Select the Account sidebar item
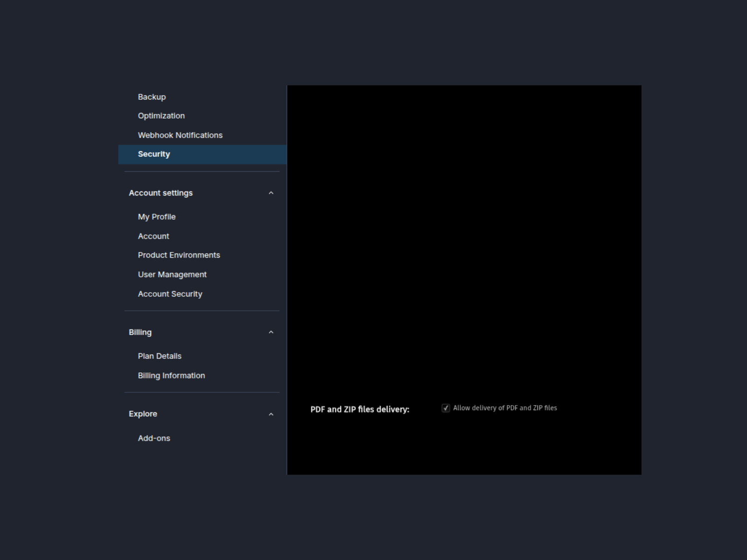This screenshot has height=560, width=747. pos(154,236)
